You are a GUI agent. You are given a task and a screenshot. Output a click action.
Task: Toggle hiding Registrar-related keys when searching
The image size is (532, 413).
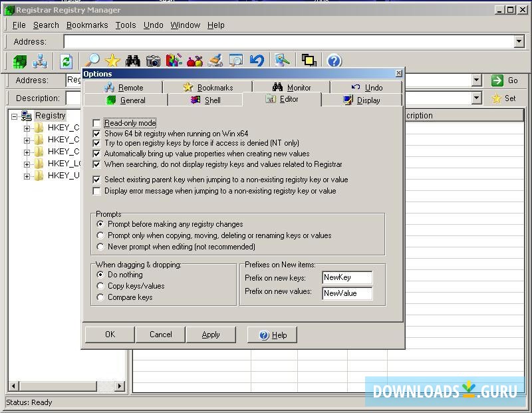[x=96, y=164]
